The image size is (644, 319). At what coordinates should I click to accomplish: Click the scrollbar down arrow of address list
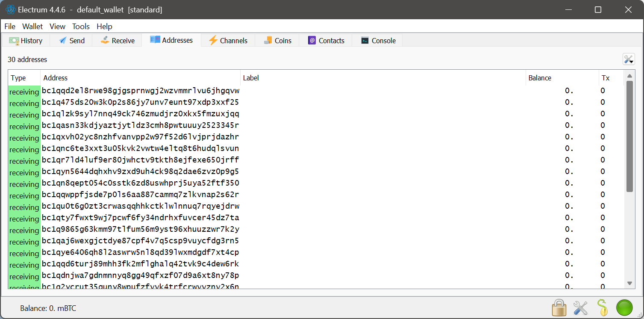point(629,283)
